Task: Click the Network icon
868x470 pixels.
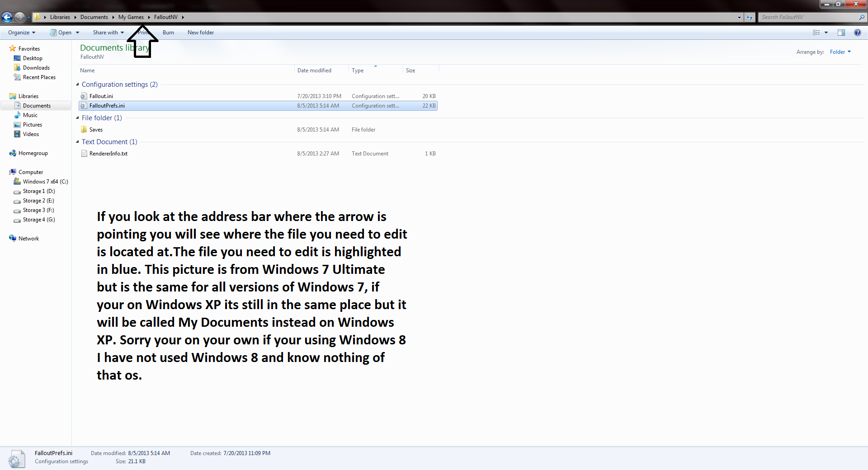Action: 13,238
